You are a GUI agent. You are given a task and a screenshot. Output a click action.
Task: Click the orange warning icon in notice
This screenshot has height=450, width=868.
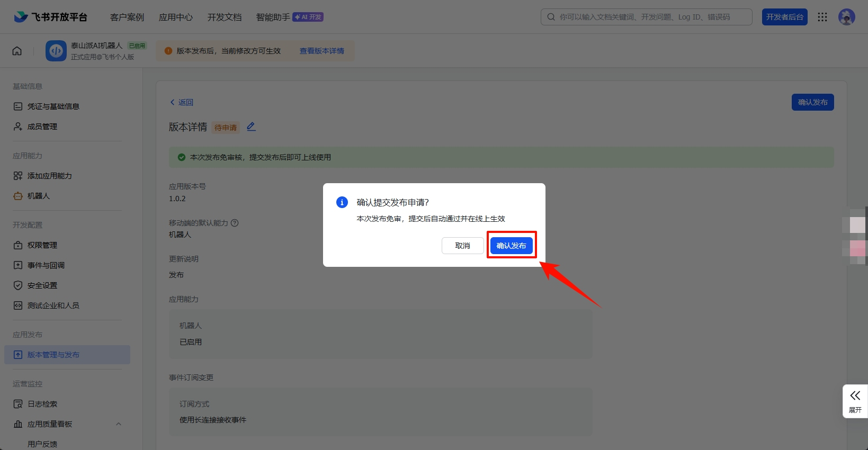pyautogui.click(x=168, y=51)
